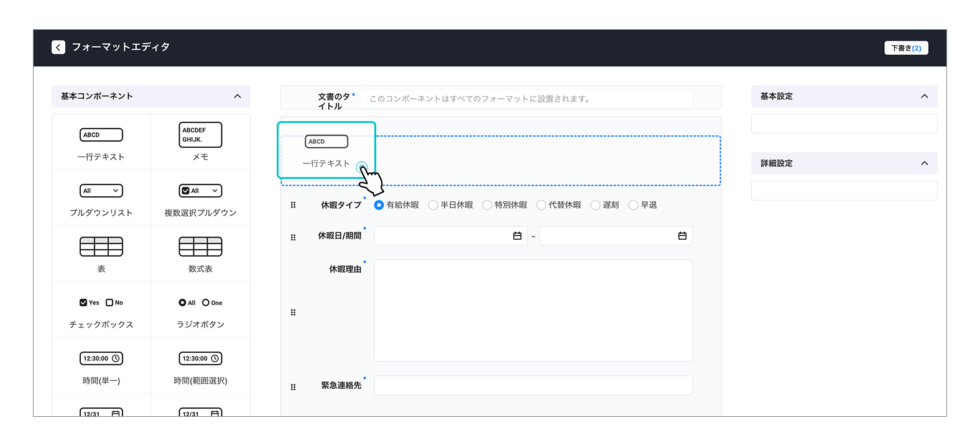This screenshot has width=980, height=446.
Task: Click the 基本設定 empty settings box
Action: (844, 124)
